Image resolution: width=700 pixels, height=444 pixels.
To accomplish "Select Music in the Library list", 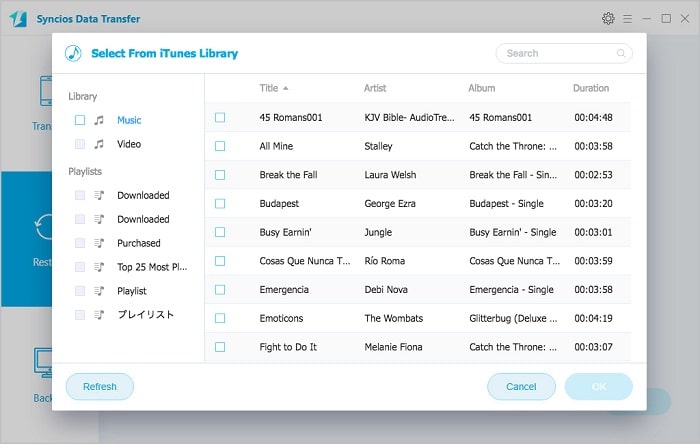I will tap(129, 120).
